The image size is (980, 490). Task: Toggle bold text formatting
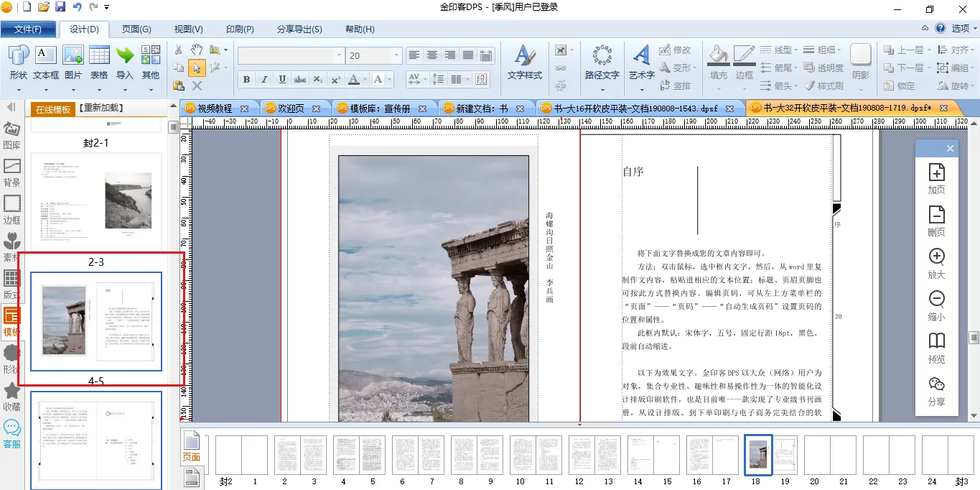247,80
